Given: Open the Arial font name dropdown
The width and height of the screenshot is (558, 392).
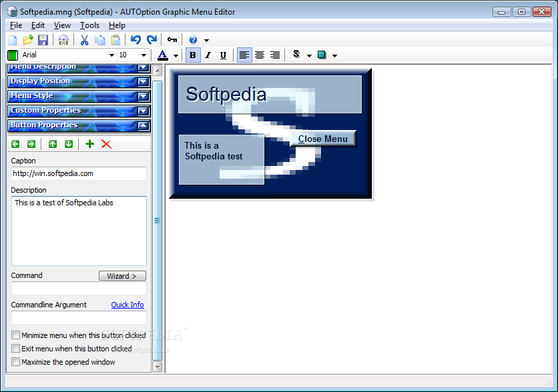Looking at the screenshot, I should tap(111, 55).
